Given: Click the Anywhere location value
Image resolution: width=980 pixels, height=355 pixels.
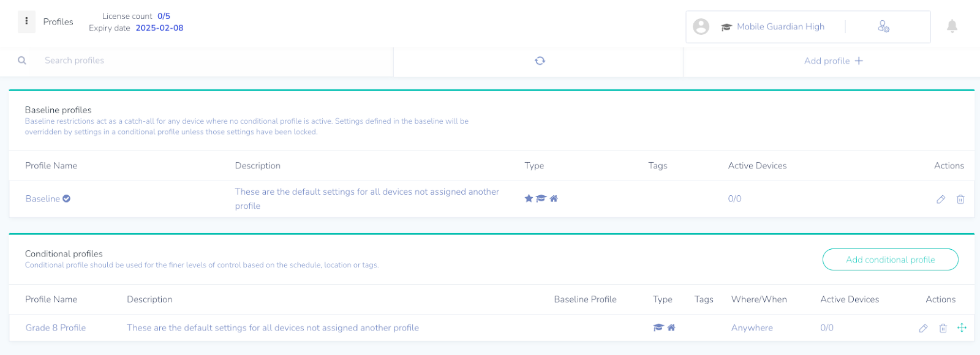Looking at the screenshot, I should 752,328.
